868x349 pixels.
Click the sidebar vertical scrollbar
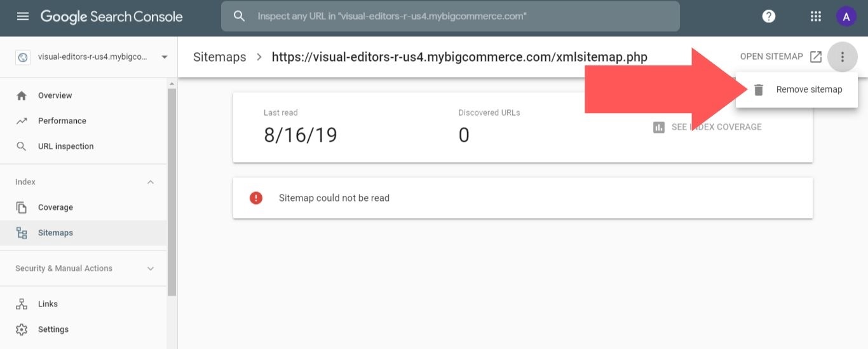click(x=172, y=191)
